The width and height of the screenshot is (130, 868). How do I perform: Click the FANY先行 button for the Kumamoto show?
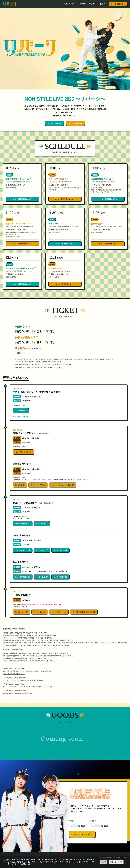(20, 485)
